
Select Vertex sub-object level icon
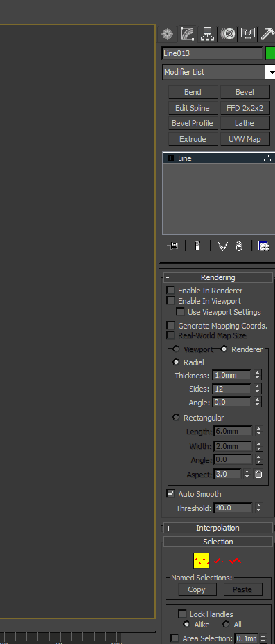coord(202,560)
